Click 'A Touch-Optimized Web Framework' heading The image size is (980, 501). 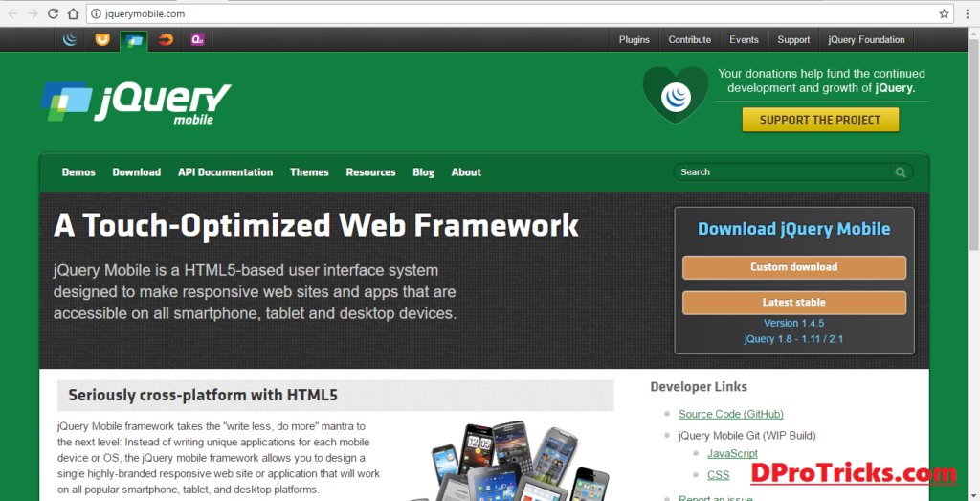click(316, 225)
